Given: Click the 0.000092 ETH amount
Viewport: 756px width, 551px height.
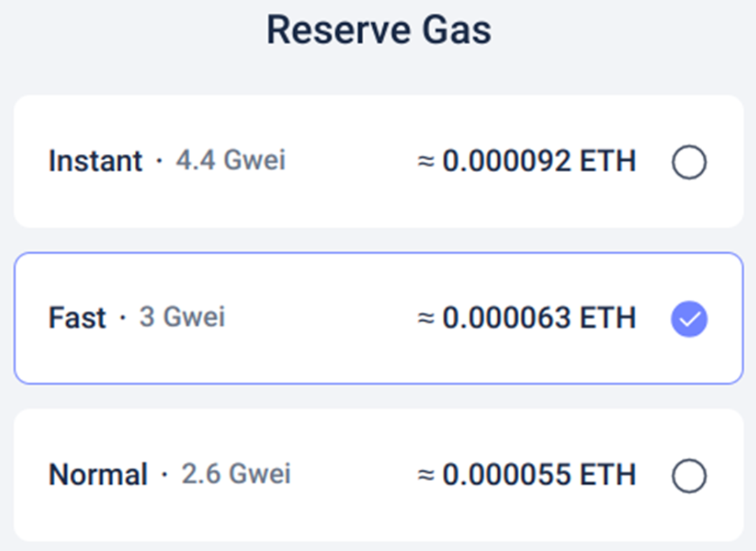Looking at the screenshot, I should click(539, 162).
